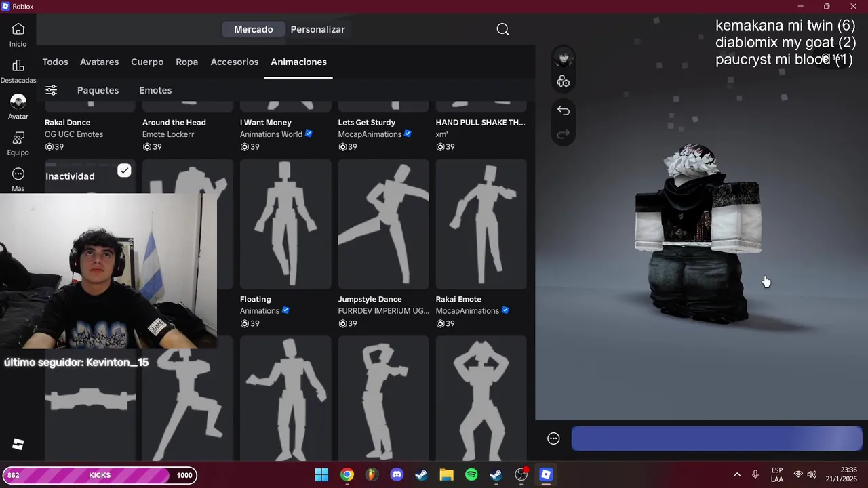Click the blue button under avatar preview
This screenshot has height=488, width=868.
[717, 439]
